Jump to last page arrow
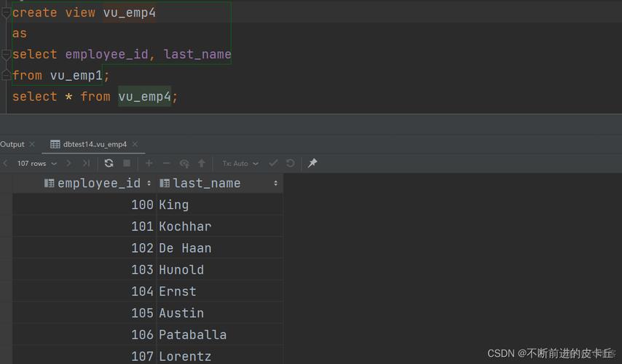Image resolution: width=622 pixels, height=364 pixels. [x=86, y=163]
